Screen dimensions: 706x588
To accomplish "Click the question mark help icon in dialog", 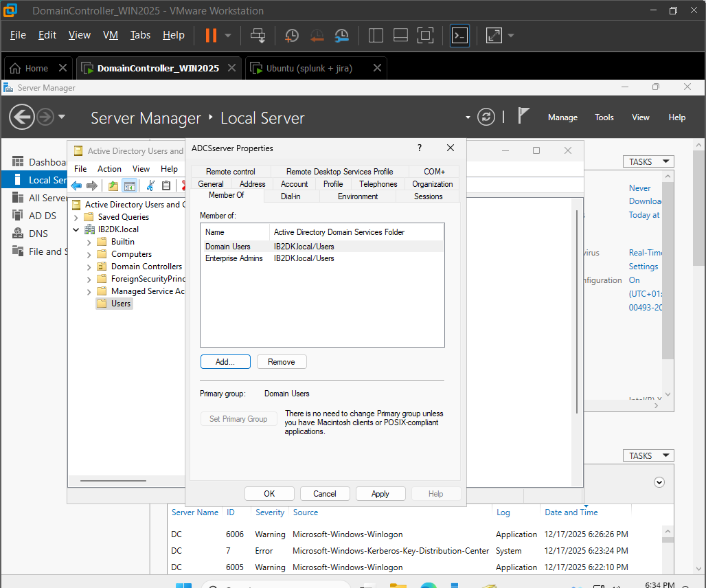I will [x=420, y=148].
